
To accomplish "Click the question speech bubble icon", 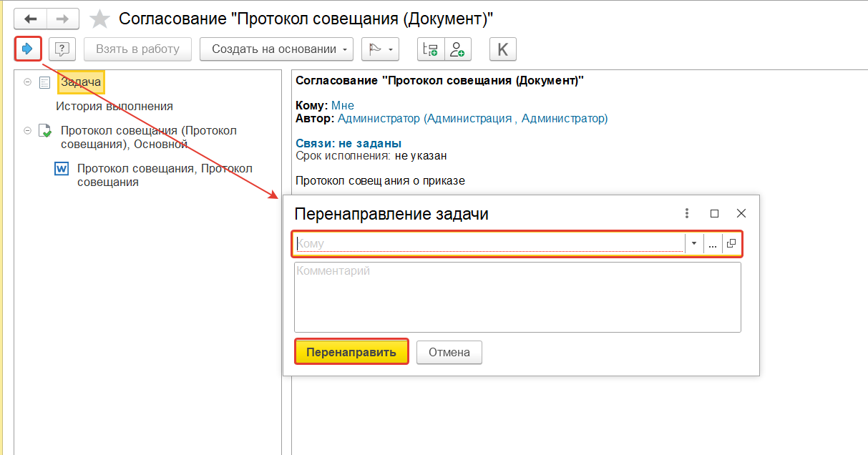I will 62,49.
